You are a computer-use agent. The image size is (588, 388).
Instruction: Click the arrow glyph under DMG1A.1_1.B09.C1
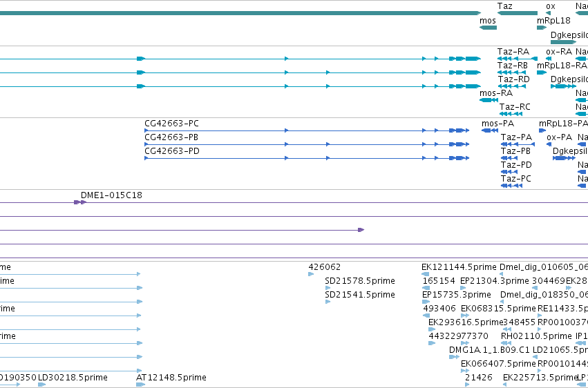click(x=454, y=358)
